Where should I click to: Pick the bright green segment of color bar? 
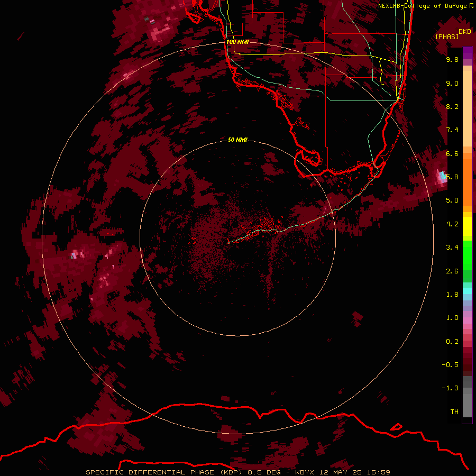point(467,255)
